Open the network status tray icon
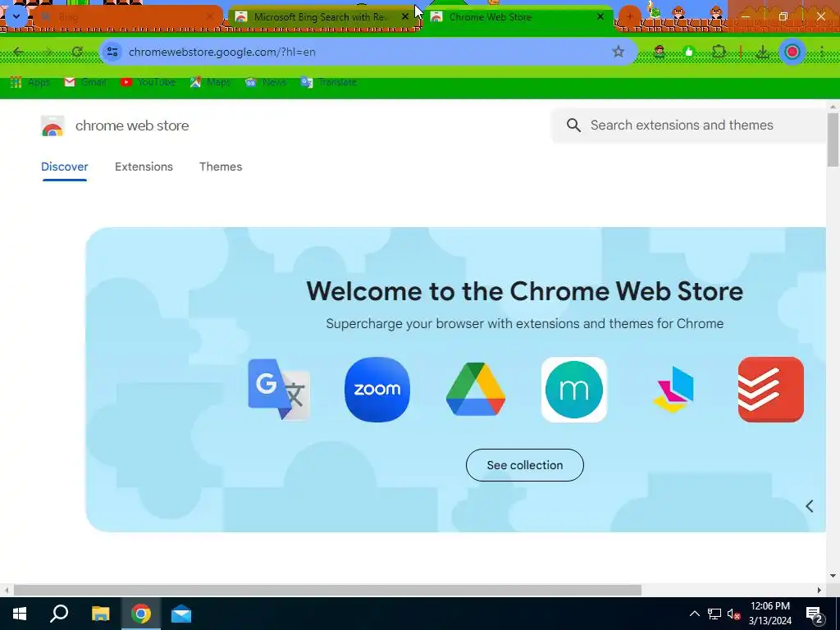Viewport: 840px width, 630px height. pyautogui.click(x=714, y=614)
